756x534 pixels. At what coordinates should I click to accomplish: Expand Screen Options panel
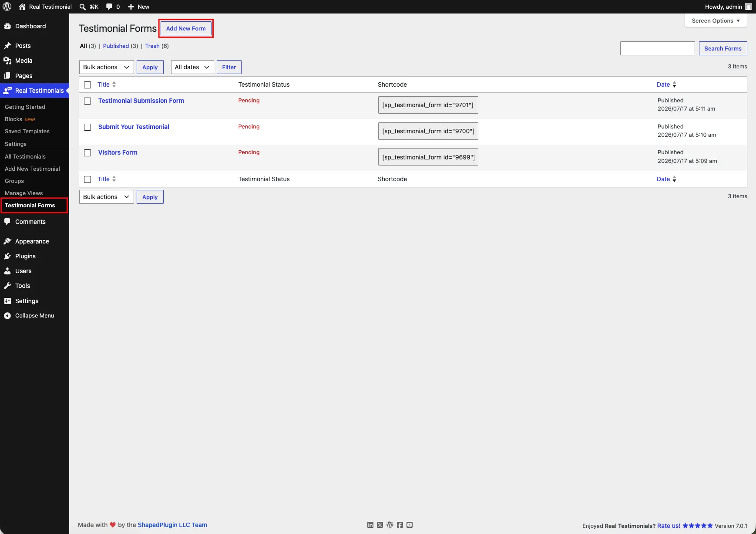(716, 20)
